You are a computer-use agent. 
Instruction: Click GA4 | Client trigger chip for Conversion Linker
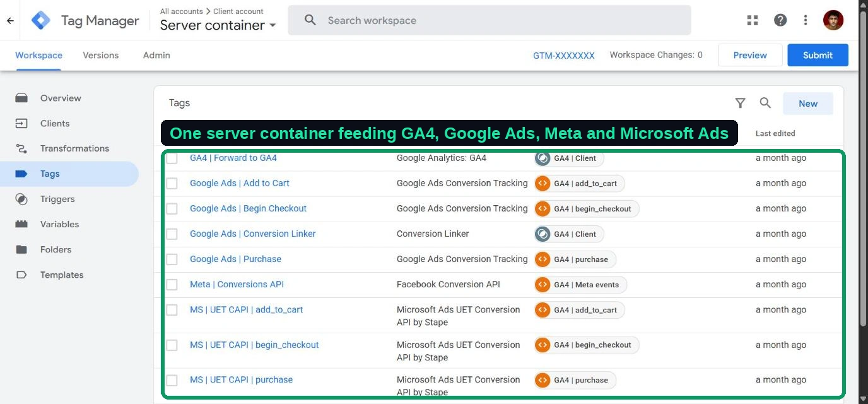click(569, 234)
